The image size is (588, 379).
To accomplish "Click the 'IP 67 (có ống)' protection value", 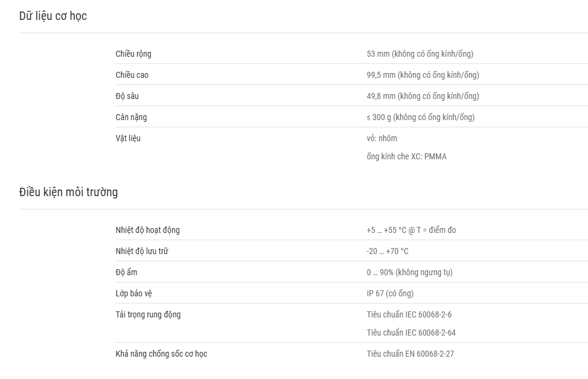I will tap(390, 293).
